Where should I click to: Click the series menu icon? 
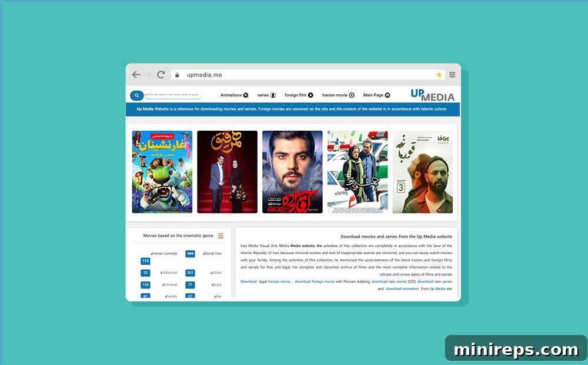[273, 95]
